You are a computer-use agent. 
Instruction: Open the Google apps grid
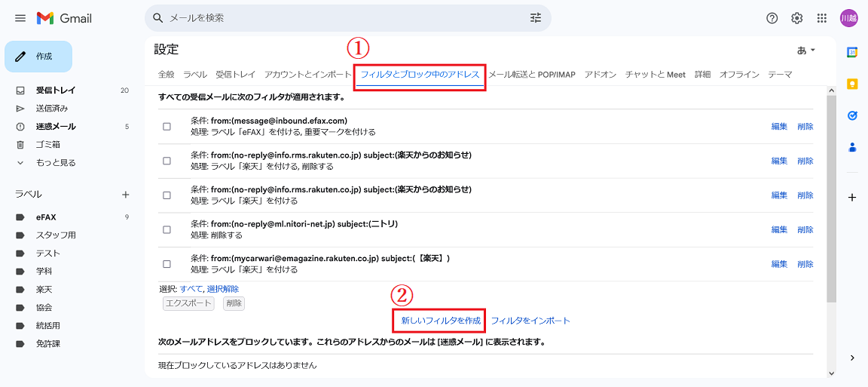pos(822,18)
